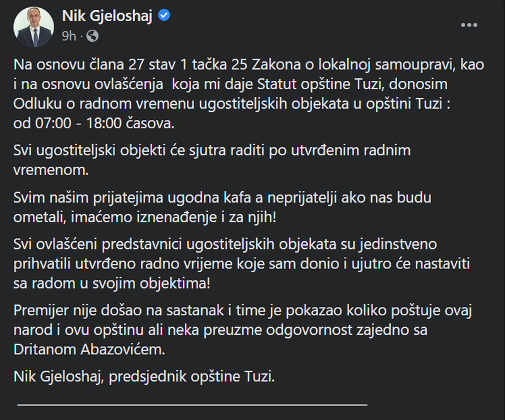Click the paragraph starting "Svi ovlašćeni predstavnici"
The image size is (505, 420).
pyautogui.click(x=242, y=263)
